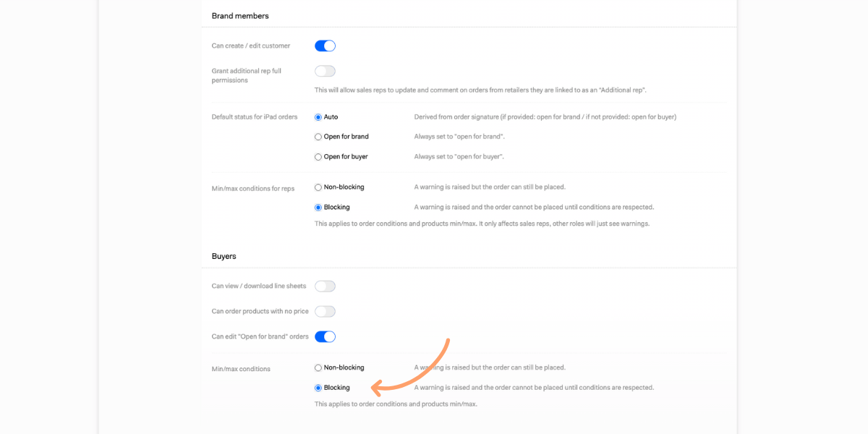Select 'Blocking' in the Buyers section
This screenshot has width=868, height=434.
318,388
